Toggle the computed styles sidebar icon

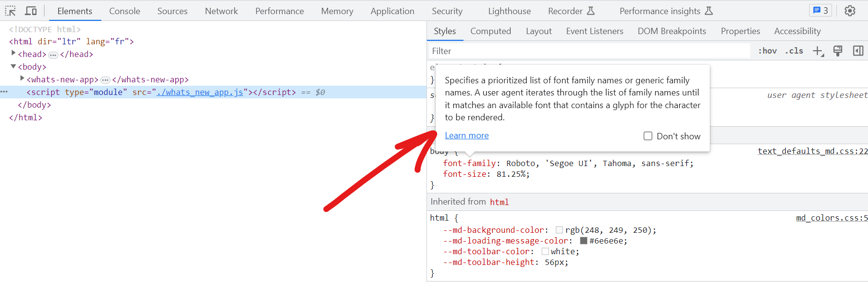(858, 51)
